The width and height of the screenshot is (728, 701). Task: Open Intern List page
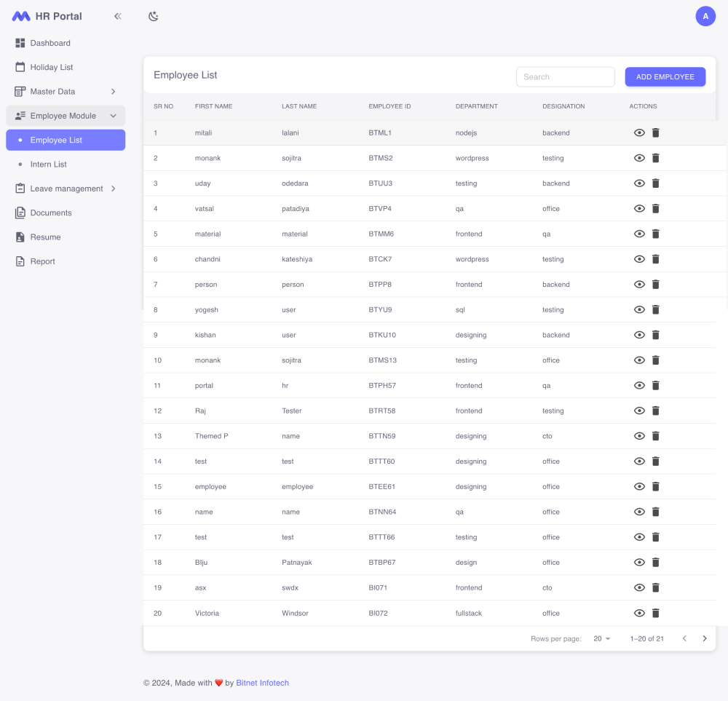[x=49, y=165]
